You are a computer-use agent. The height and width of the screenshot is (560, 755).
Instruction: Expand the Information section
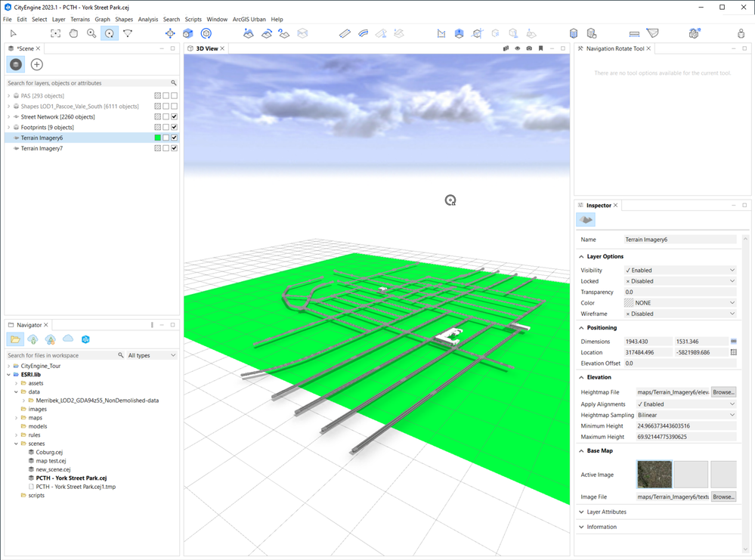(582, 527)
